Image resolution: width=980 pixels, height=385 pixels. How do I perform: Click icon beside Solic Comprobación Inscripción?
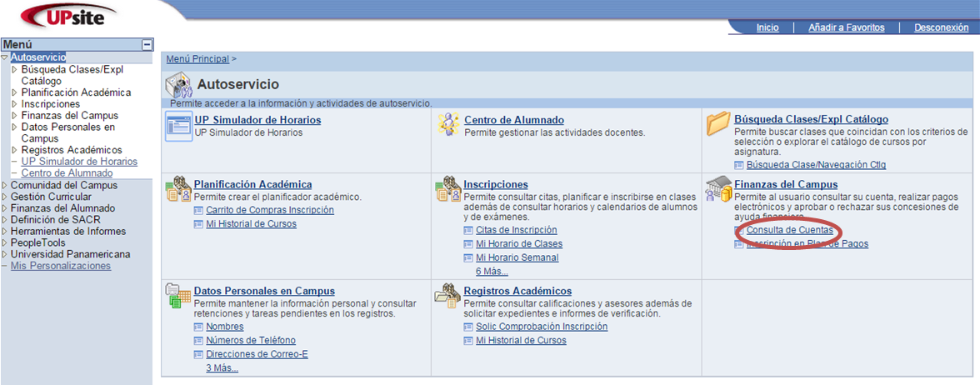[x=469, y=327]
